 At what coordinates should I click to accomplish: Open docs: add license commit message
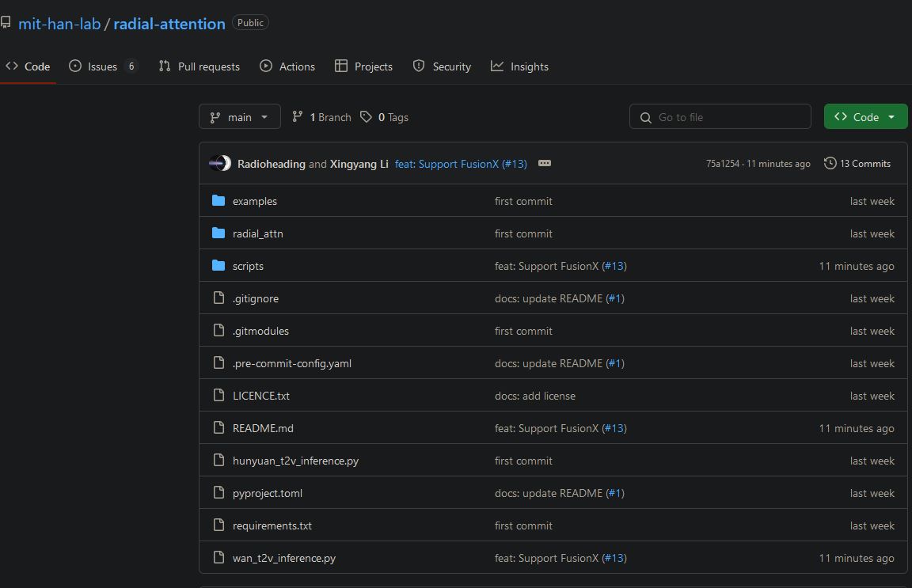pyautogui.click(x=535, y=396)
